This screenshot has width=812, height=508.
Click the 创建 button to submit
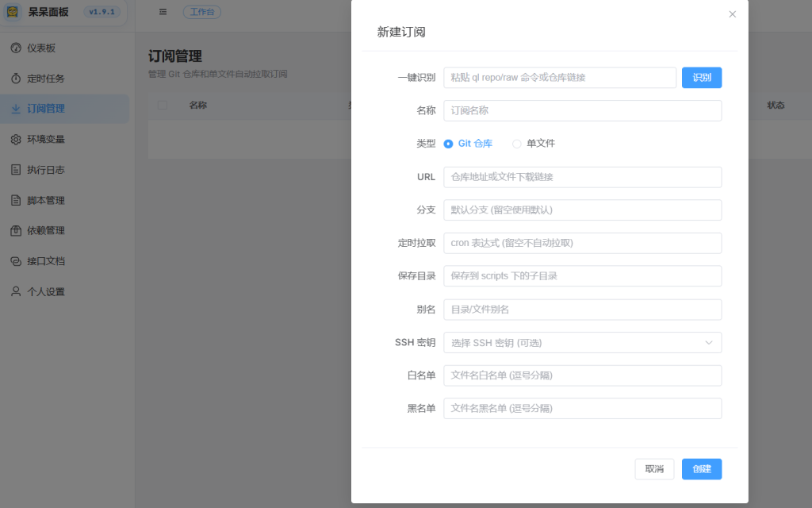point(701,469)
